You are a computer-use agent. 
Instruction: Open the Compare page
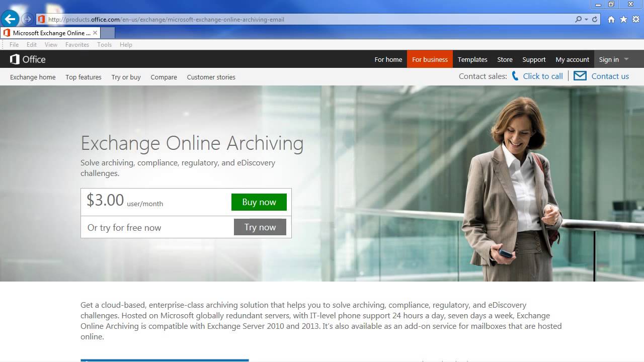point(164,77)
